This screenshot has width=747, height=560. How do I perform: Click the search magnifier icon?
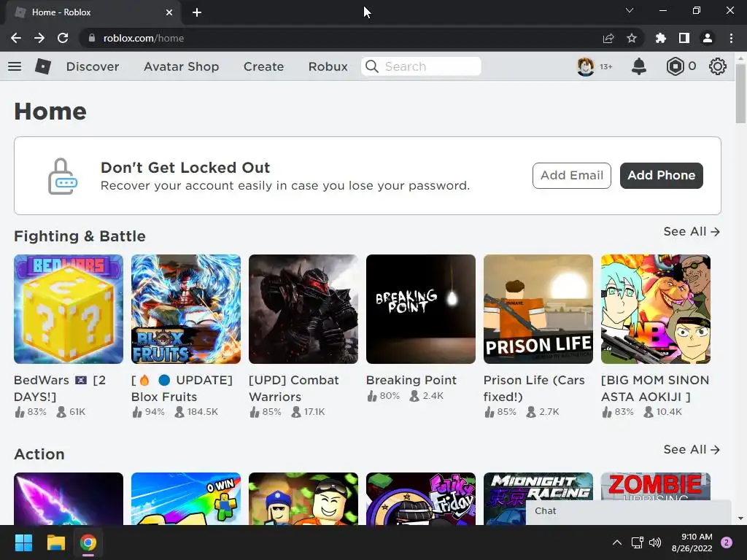[x=372, y=66]
